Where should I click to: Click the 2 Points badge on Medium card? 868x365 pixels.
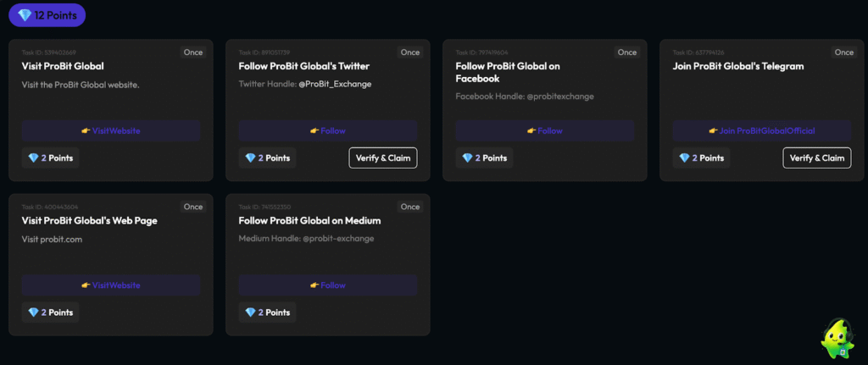267,312
